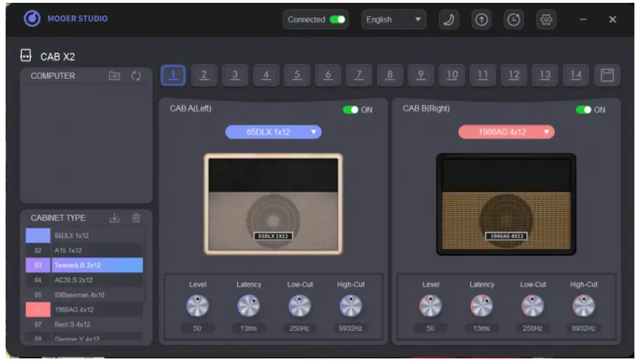640x364 pixels.
Task: Click the Cabinet Type import download icon
Action: (115, 218)
